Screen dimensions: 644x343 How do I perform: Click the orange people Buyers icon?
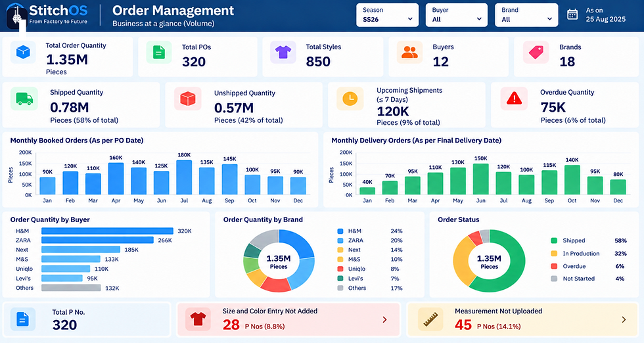[x=409, y=52]
